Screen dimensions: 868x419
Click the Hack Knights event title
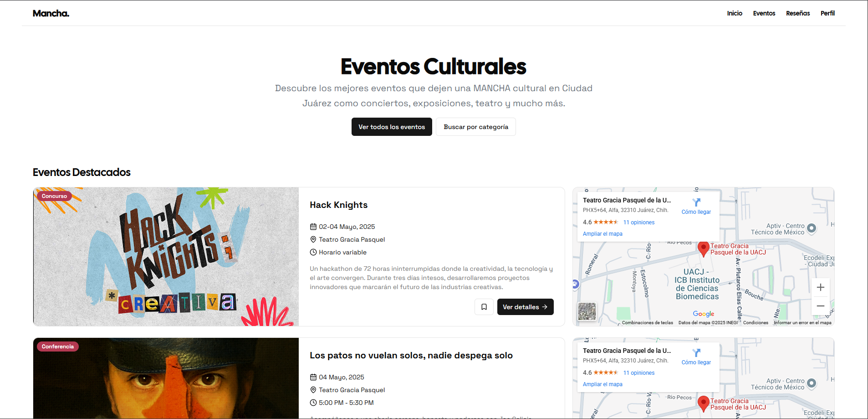(x=338, y=205)
